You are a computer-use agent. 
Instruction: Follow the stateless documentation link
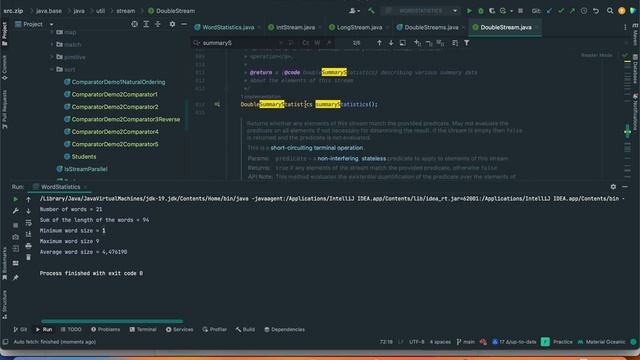point(373,158)
